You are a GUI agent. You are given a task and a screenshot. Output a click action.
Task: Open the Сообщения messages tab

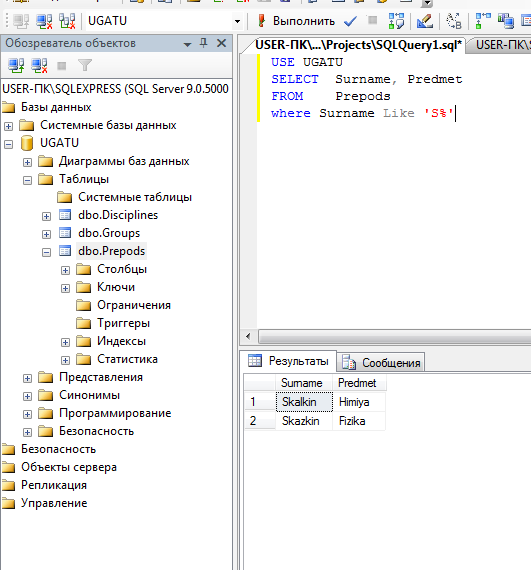pos(381,363)
